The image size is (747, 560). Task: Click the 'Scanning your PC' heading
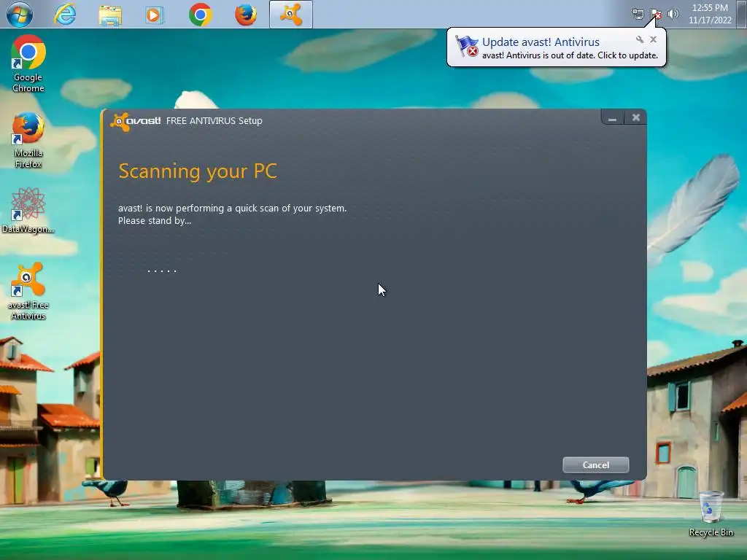(x=198, y=171)
